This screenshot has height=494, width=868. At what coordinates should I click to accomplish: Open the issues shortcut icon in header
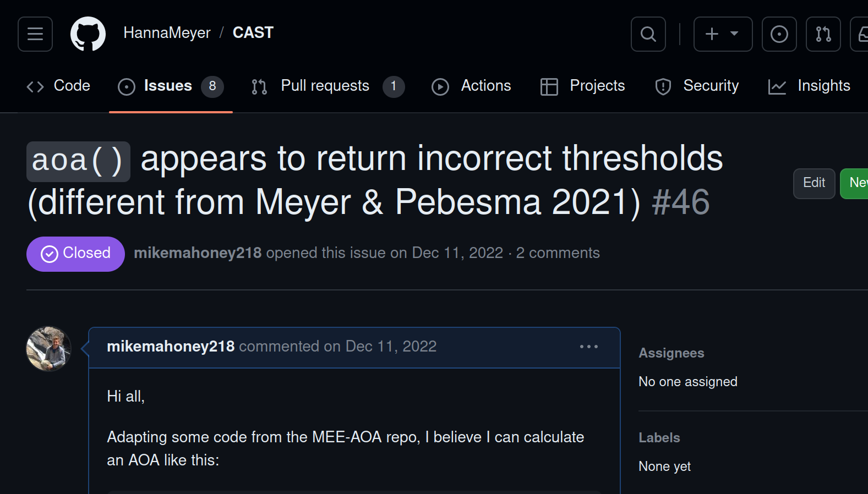point(779,34)
